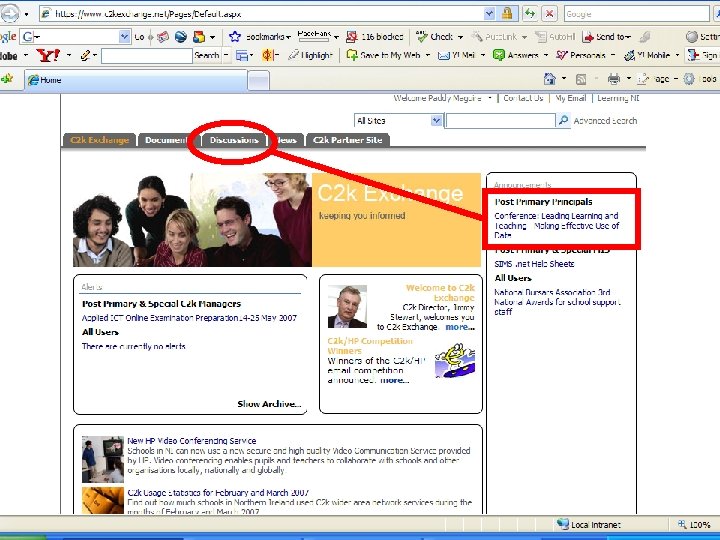Click the Personals heart icon
Image resolution: width=720 pixels, height=540 pixels.
click(562, 55)
